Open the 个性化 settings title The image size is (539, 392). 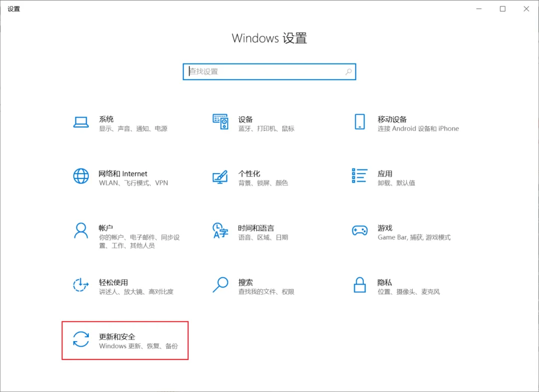coord(249,174)
